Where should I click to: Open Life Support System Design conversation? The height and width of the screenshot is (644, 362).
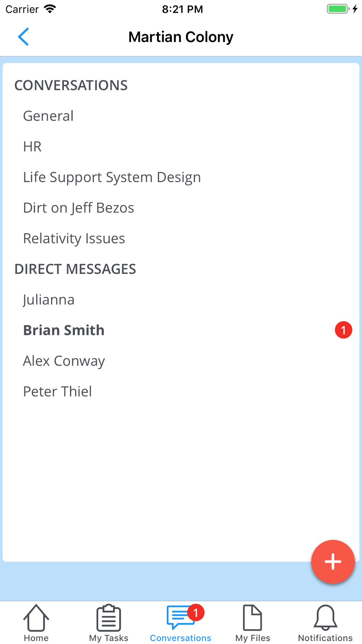pyautogui.click(x=112, y=177)
